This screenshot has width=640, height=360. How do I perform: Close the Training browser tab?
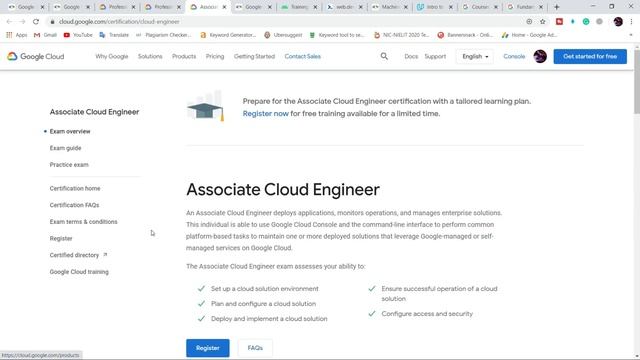(315, 7)
